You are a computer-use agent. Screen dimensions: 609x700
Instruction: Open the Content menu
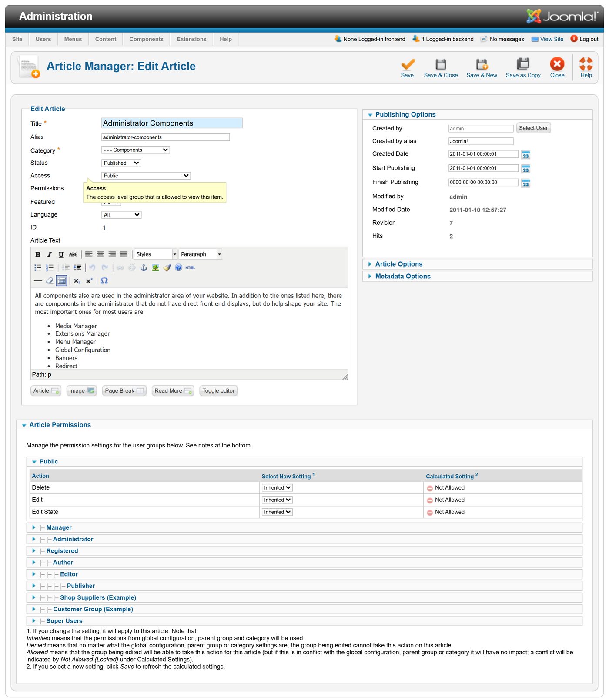coord(106,39)
